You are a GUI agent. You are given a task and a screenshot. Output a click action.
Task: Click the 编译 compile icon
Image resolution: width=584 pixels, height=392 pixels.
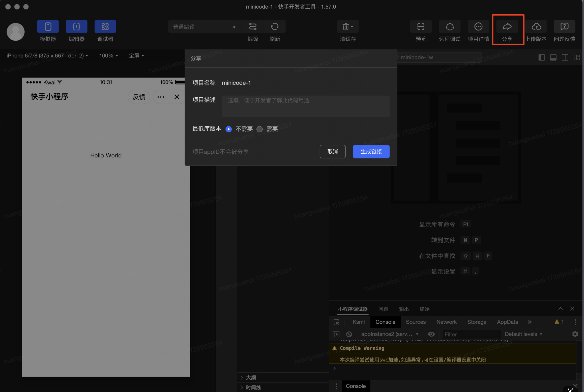point(253,26)
